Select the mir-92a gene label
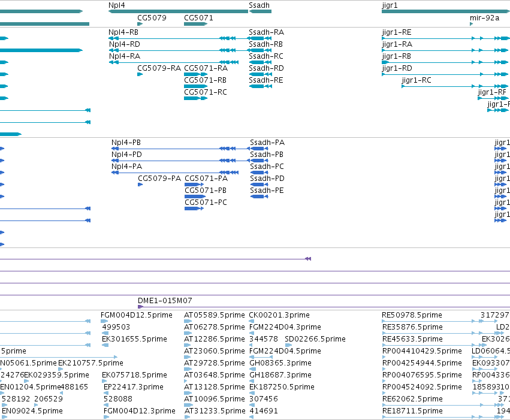Viewport: 510px width, 420px height. [x=484, y=18]
